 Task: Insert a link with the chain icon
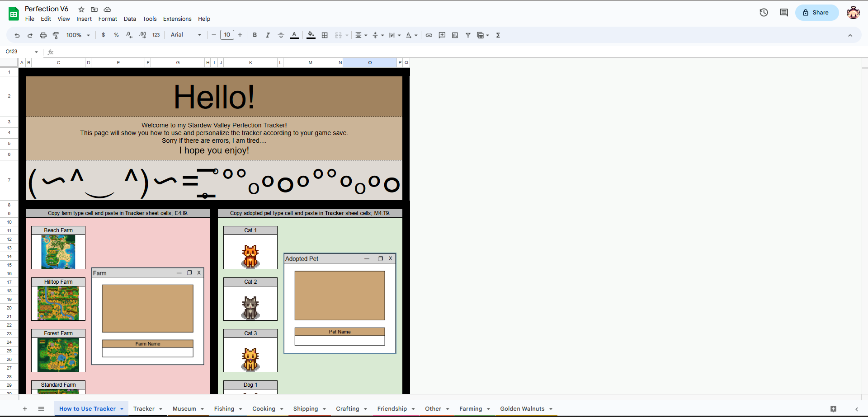coord(429,35)
